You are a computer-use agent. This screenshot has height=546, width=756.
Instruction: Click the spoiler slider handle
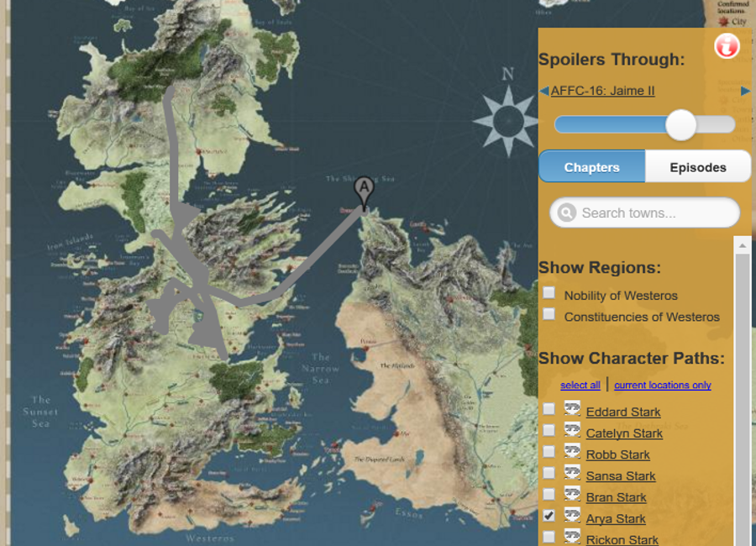tap(680, 125)
